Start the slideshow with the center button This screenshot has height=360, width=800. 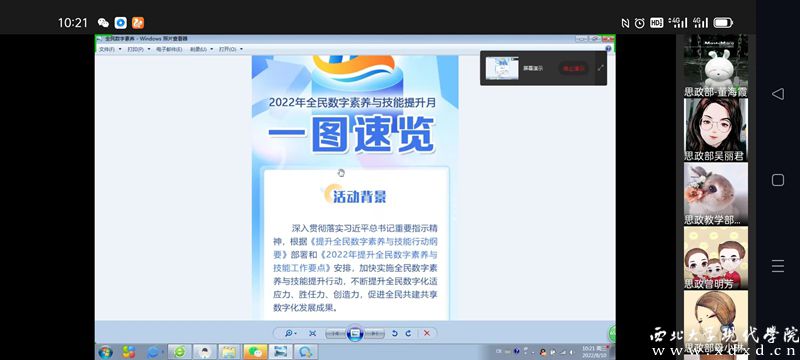355,333
